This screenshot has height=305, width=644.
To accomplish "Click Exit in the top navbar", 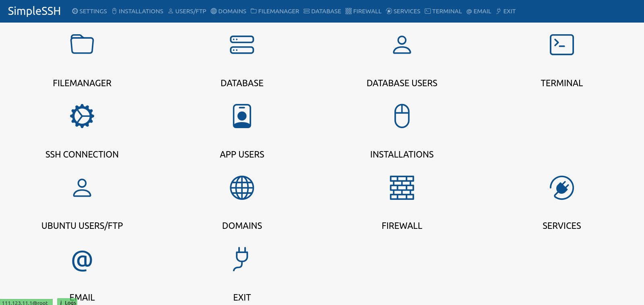I will 506,11.
